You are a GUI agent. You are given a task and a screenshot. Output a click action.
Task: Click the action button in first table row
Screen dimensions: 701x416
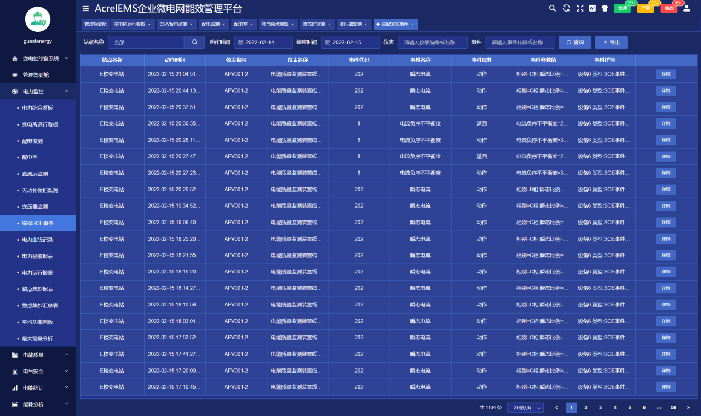pos(665,74)
